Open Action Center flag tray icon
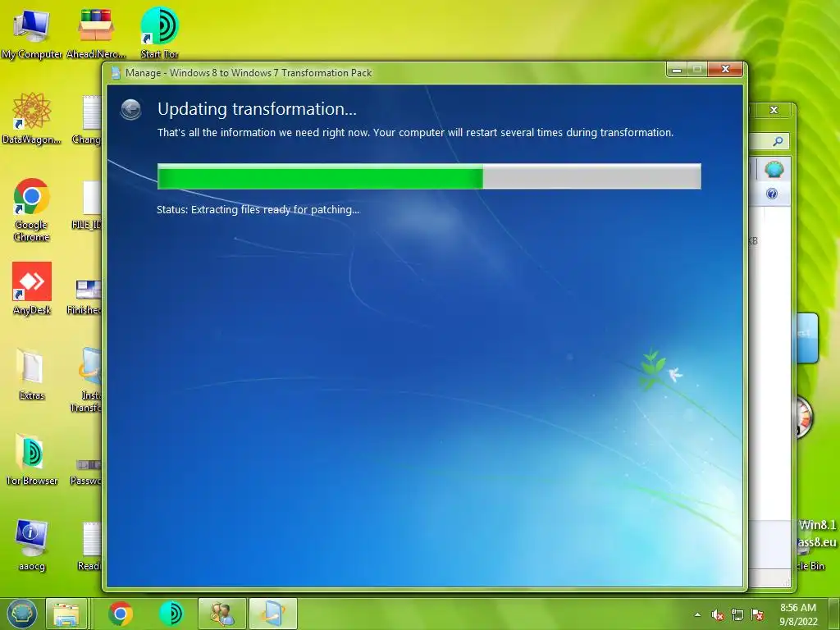The width and height of the screenshot is (840, 630). click(x=757, y=615)
